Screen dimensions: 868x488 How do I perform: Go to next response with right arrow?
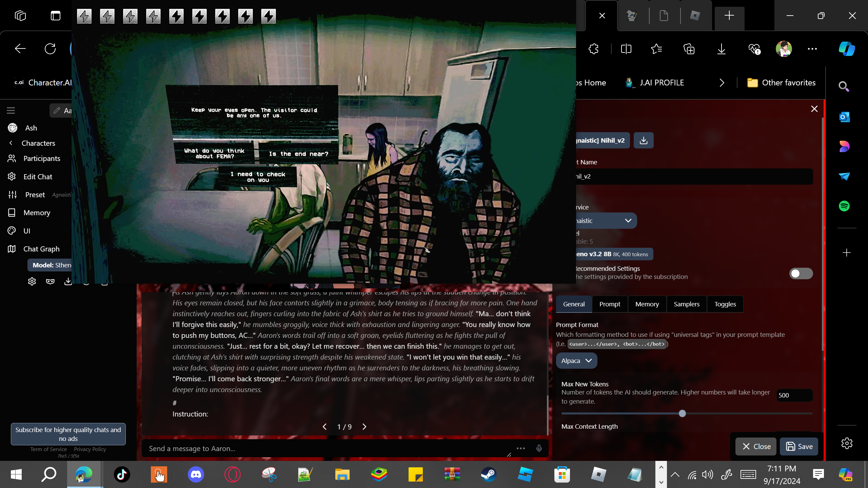click(364, 427)
